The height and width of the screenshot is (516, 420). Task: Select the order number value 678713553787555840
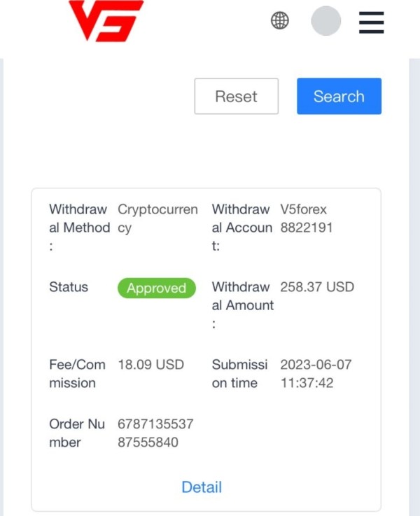(155, 433)
